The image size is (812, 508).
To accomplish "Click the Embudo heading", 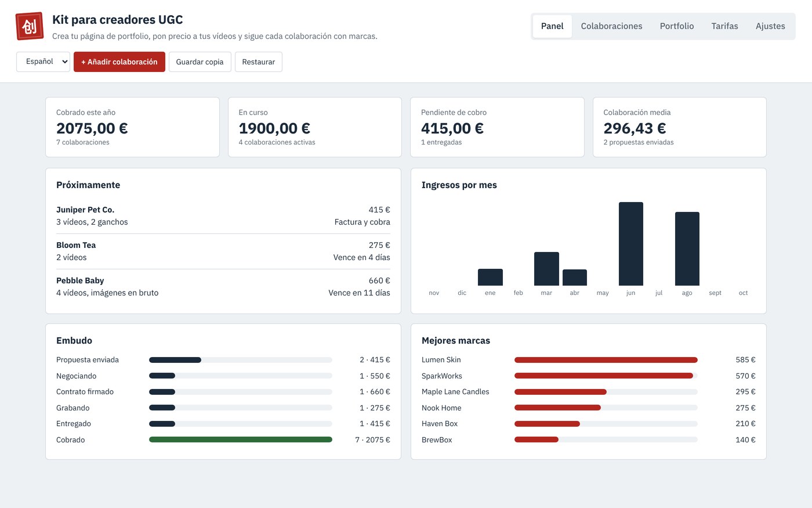I will tap(74, 341).
